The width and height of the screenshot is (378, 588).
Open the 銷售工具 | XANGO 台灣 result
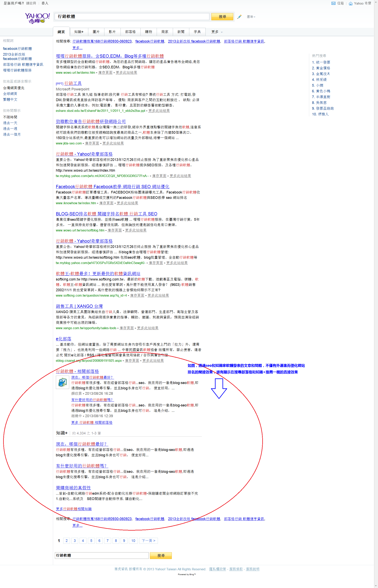[x=79, y=306]
